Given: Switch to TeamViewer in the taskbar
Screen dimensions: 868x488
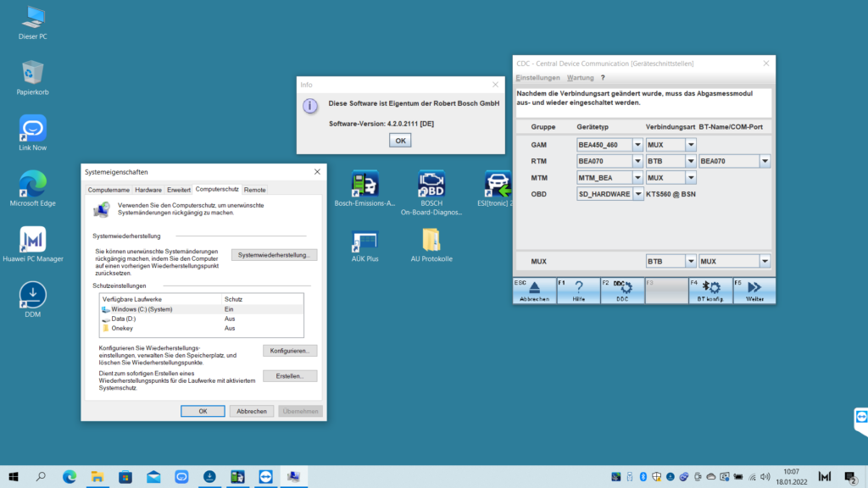Looking at the screenshot, I should click(265, 476).
